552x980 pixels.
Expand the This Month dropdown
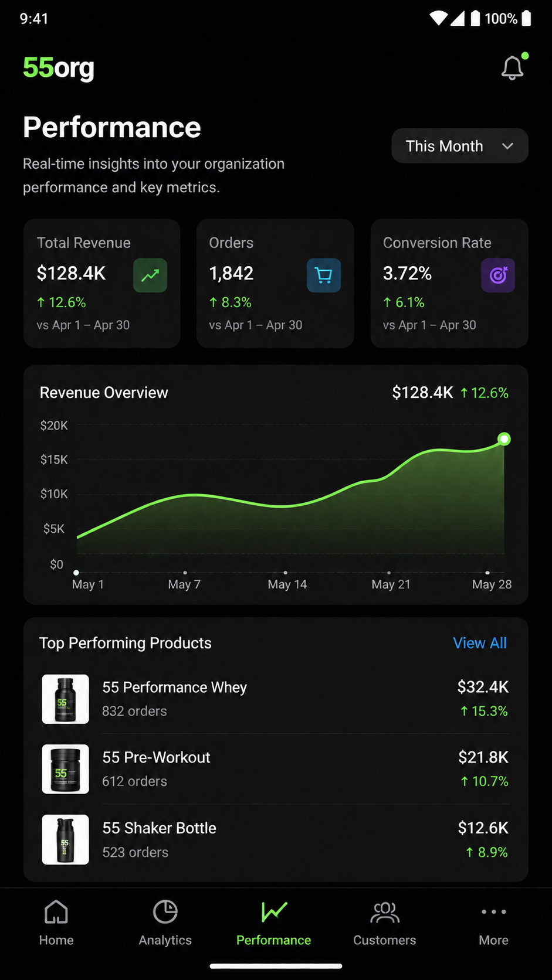pos(460,146)
